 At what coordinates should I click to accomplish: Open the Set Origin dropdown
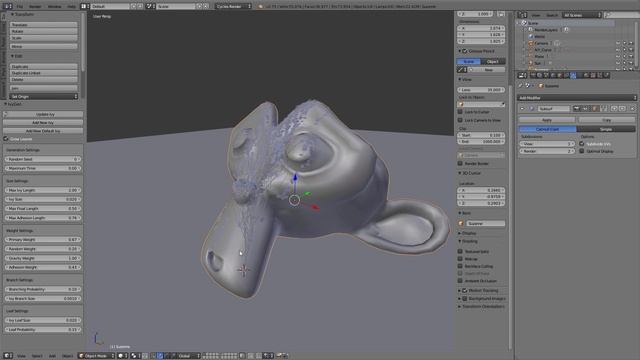pos(43,96)
